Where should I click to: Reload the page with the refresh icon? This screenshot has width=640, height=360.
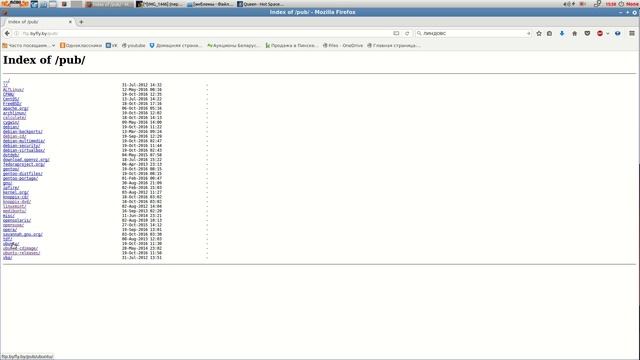tap(407, 33)
